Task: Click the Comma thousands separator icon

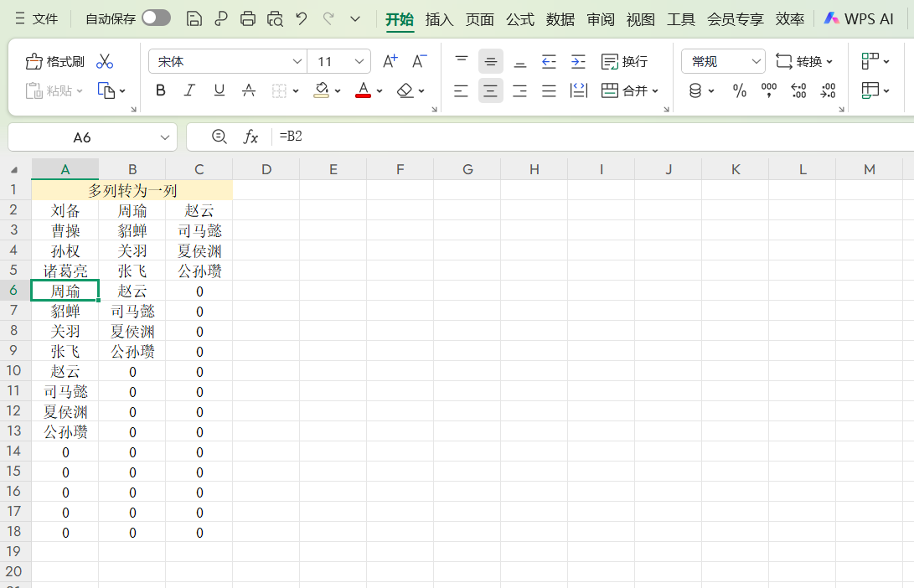Action: 768,90
